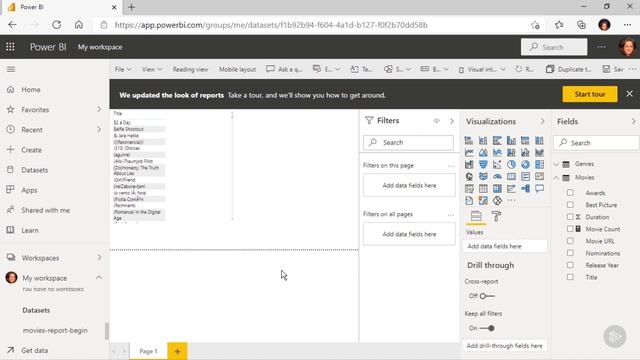640x360 pixels.
Task: Check the Movie Count field
Action: point(570,229)
